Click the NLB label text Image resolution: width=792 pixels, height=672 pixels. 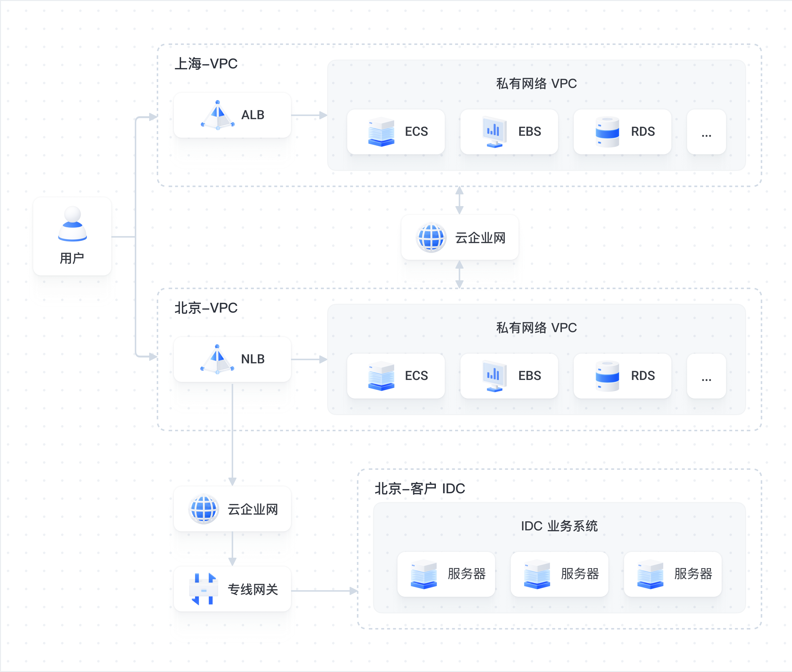coord(253,359)
